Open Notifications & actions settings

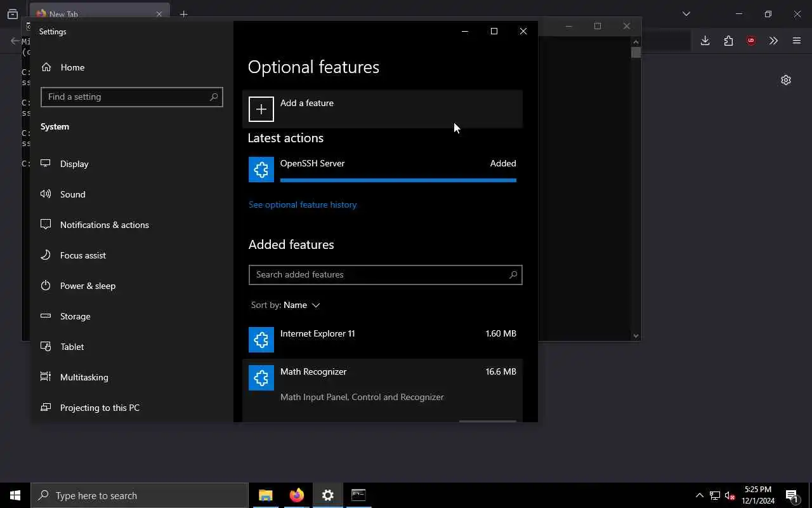pyautogui.click(x=131, y=225)
